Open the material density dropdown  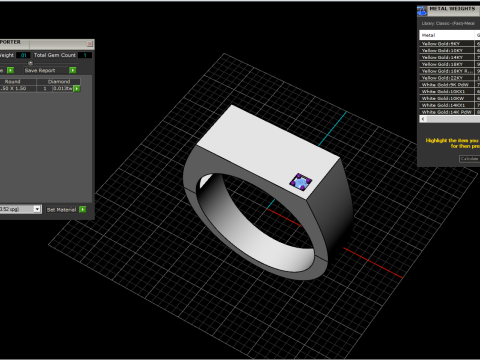(37, 209)
